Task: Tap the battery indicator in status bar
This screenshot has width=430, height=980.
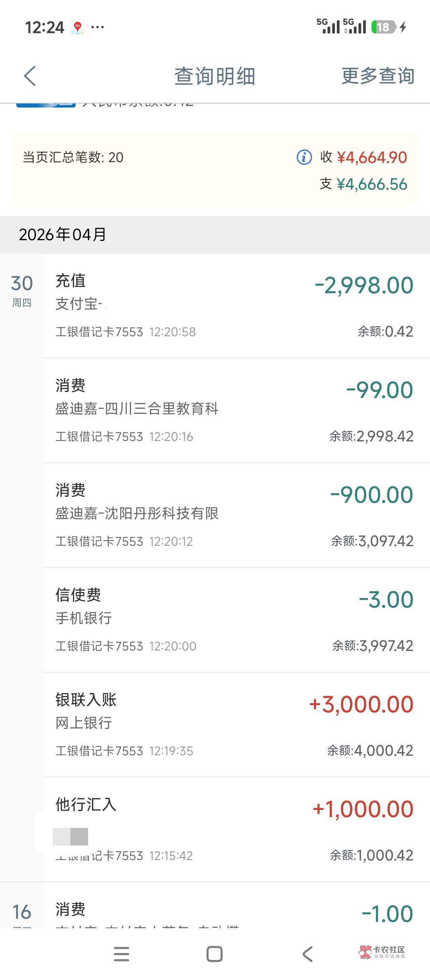Action: tap(383, 27)
